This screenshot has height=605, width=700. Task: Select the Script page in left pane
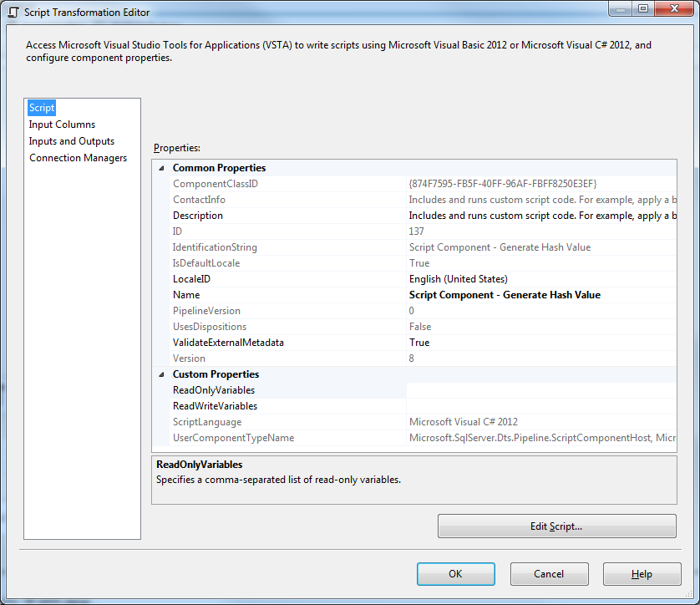(x=41, y=107)
